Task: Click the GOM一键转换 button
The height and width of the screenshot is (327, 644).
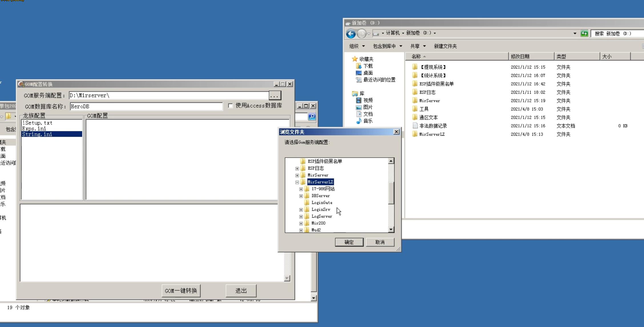Action: point(181,291)
